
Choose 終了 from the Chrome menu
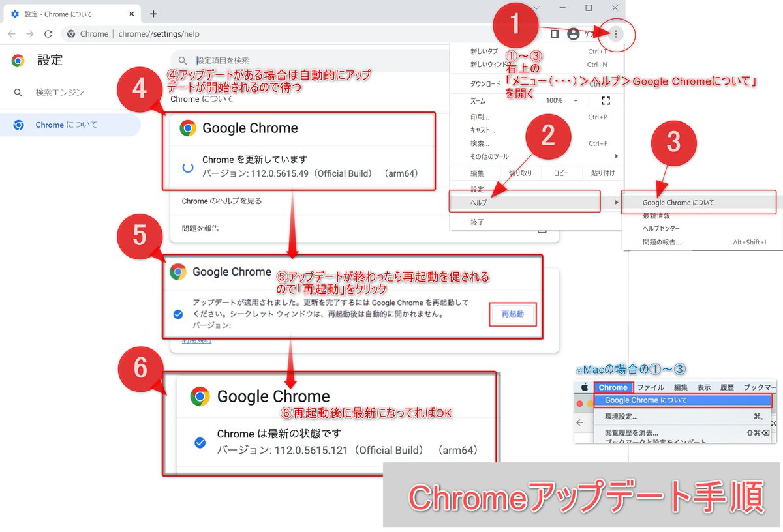[537, 222]
